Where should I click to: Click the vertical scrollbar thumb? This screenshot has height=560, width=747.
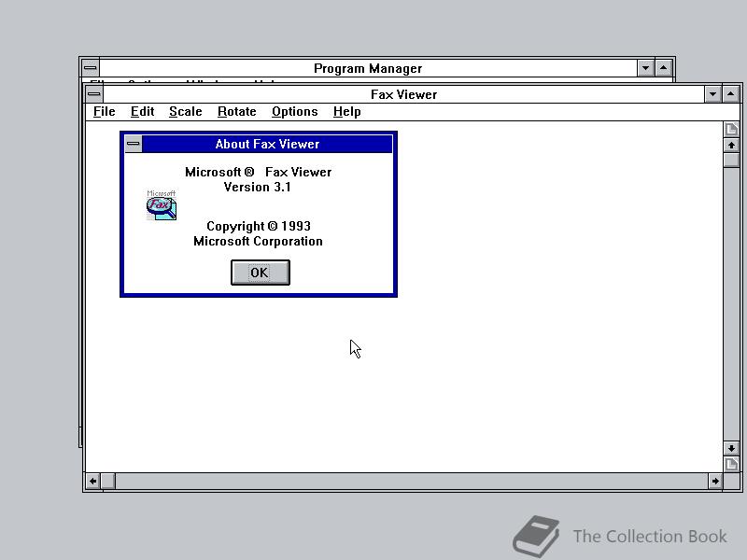pyautogui.click(x=731, y=160)
